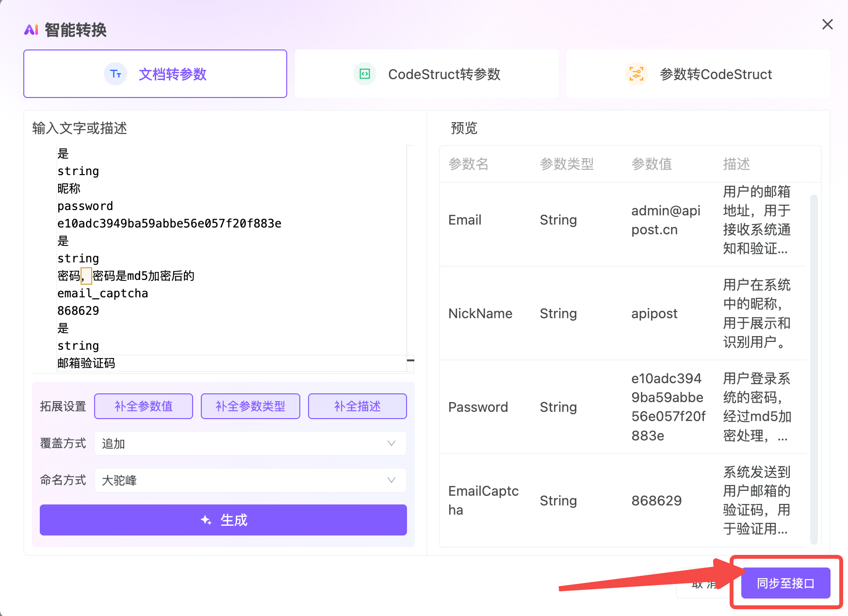Open the 覆盖方式 dropdown showing 追加
This screenshot has height=616, width=848.
click(250, 443)
